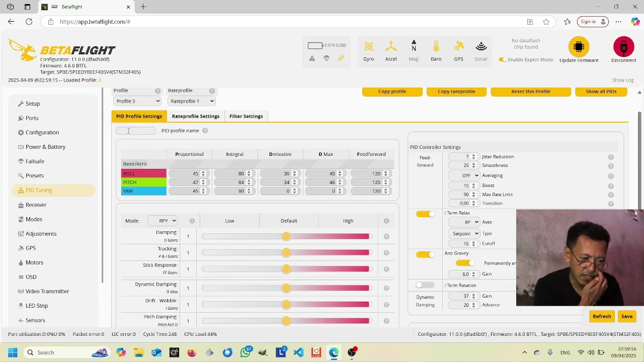Screen dimensions: 644x362
Task: Click the Damping D Gains slider handle
Action: [x=286, y=236]
